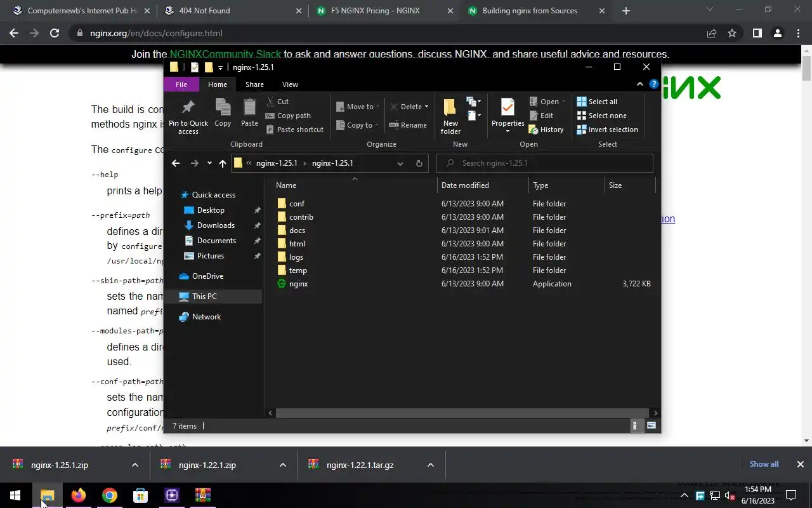Click Paste shortcut in the ribbon
The width and height of the screenshot is (812, 508).
pyautogui.click(x=294, y=130)
